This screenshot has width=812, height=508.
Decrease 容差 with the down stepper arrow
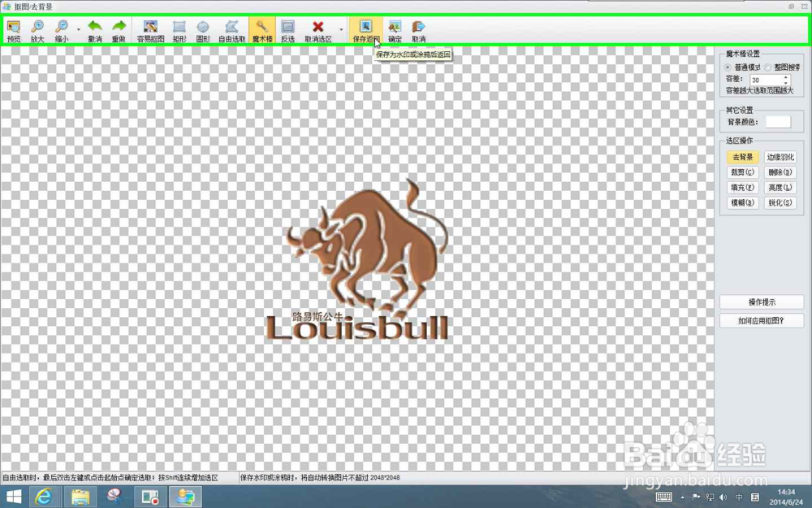pos(785,82)
